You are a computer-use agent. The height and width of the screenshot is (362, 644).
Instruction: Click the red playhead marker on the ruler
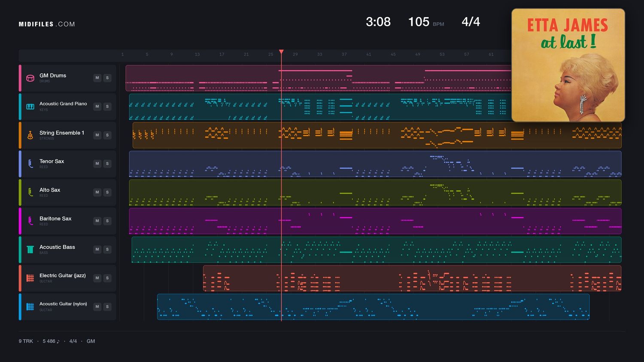point(281,52)
